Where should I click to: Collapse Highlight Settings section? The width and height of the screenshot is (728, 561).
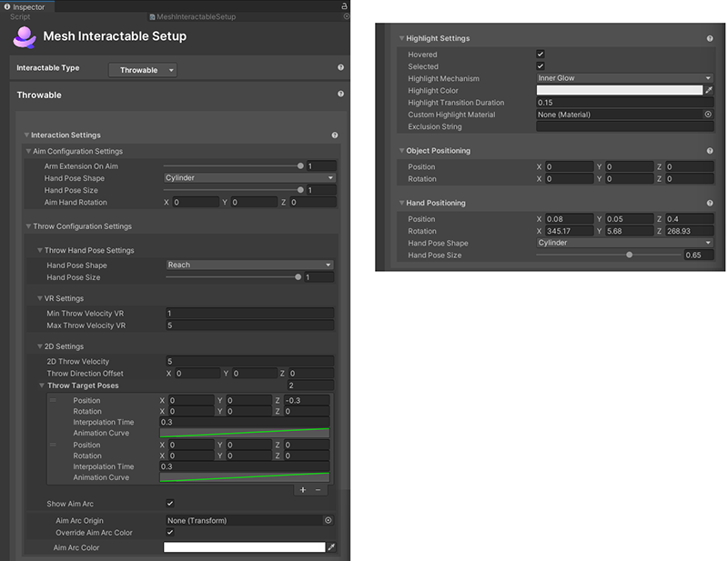click(x=401, y=38)
